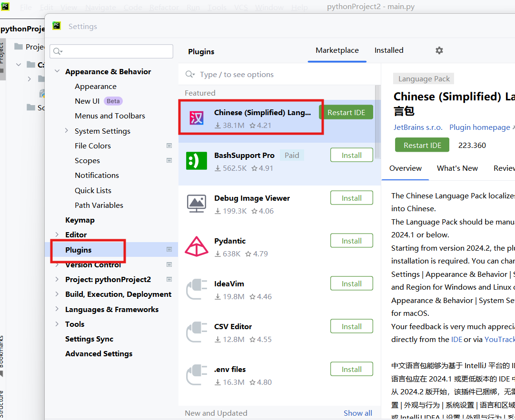This screenshot has height=420, width=515.
Task: Click the BashSupport Pro plugin icon
Action: (x=197, y=161)
